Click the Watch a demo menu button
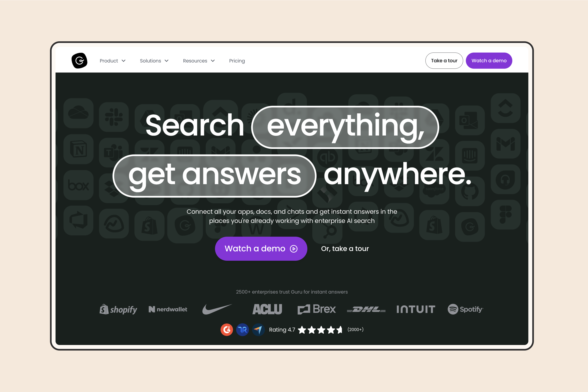Screen dimensions: 588x392 coord(489,61)
